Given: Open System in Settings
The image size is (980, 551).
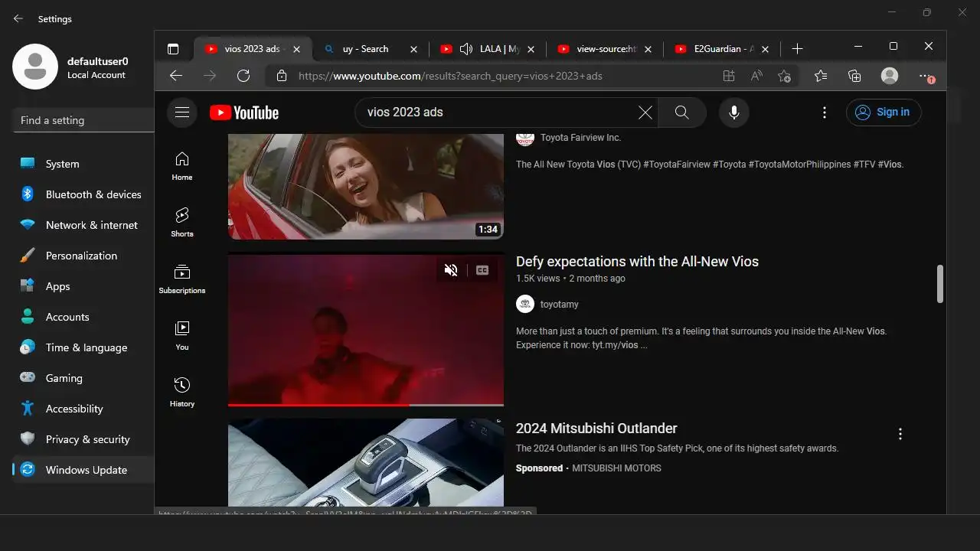Looking at the screenshot, I should click(83, 164).
